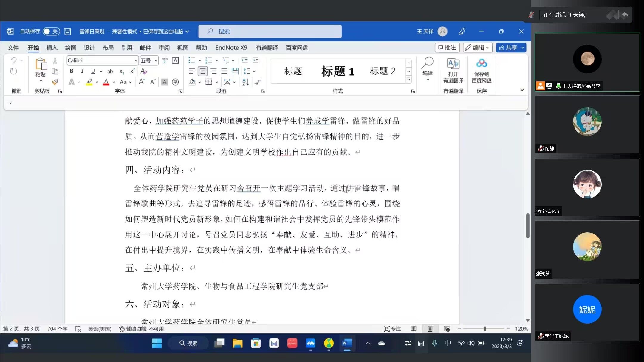Image resolution: width=644 pixels, height=362 pixels.
Task: Switch to the 设计 Design tab
Action: [89, 48]
